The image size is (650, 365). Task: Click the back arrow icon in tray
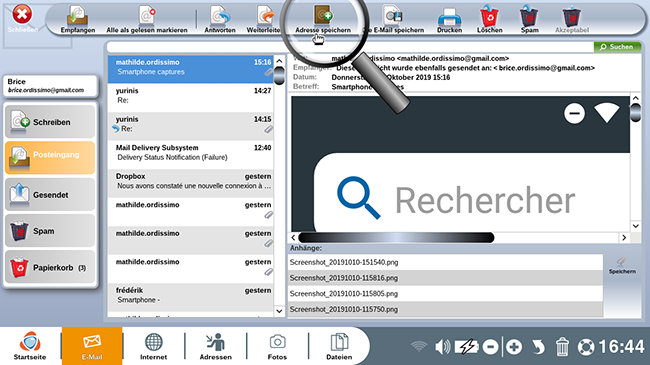pyautogui.click(x=538, y=347)
